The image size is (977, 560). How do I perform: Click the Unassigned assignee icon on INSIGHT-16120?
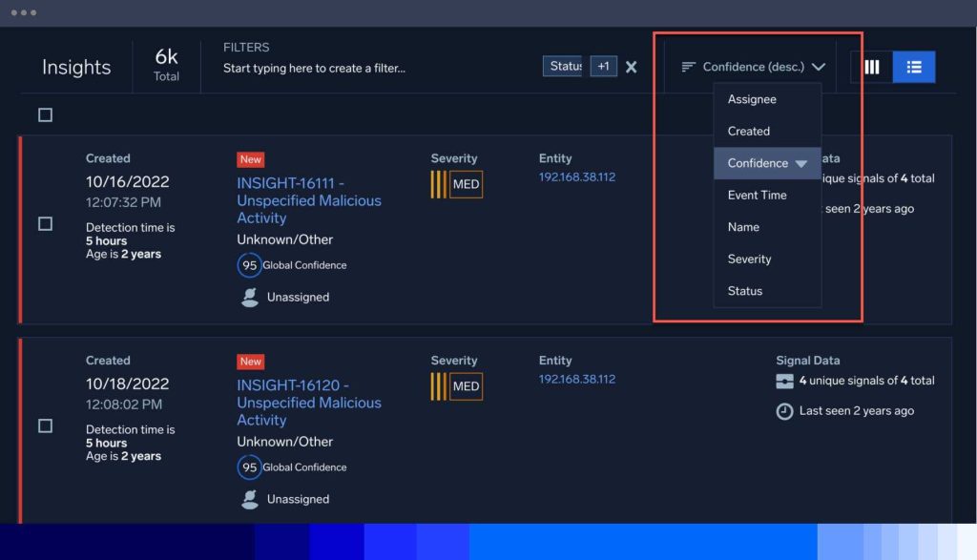pos(249,499)
